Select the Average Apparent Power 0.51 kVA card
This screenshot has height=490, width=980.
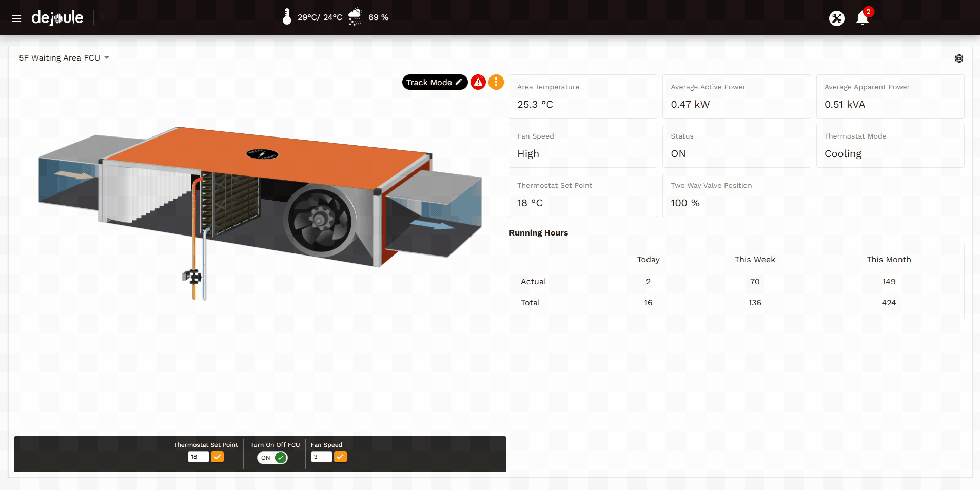click(890, 96)
